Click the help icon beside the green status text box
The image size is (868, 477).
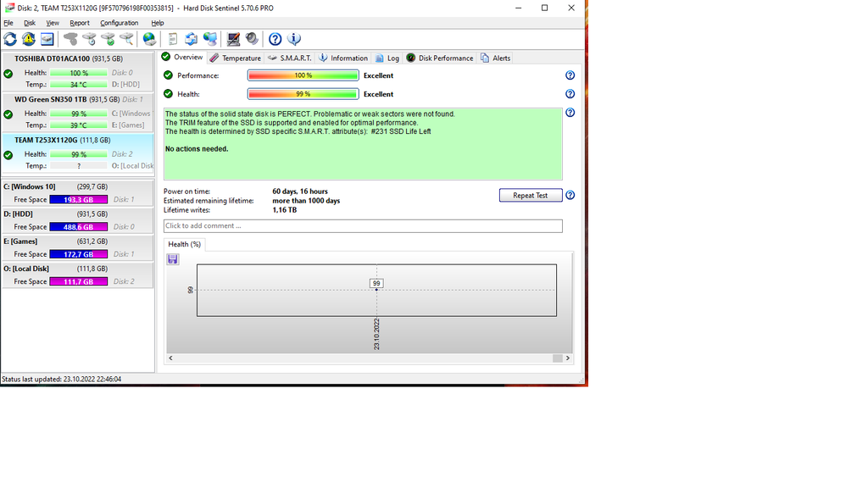click(570, 113)
